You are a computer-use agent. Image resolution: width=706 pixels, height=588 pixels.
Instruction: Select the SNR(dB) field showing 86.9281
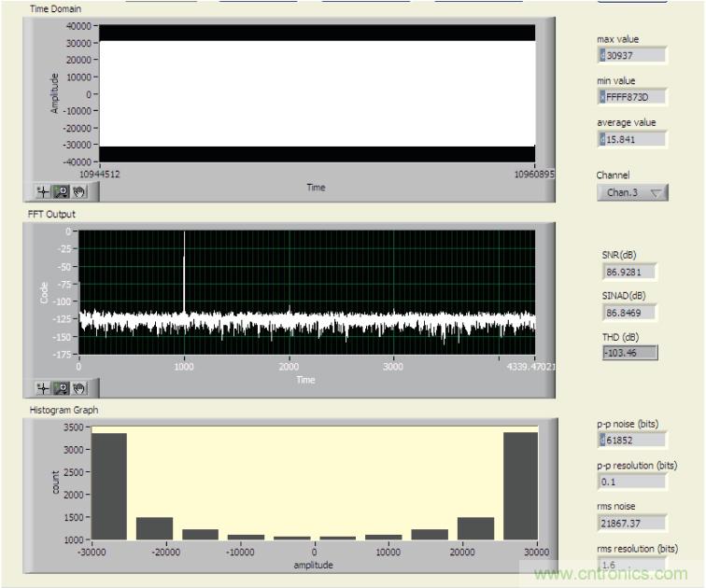pyautogui.click(x=629, y=272)
